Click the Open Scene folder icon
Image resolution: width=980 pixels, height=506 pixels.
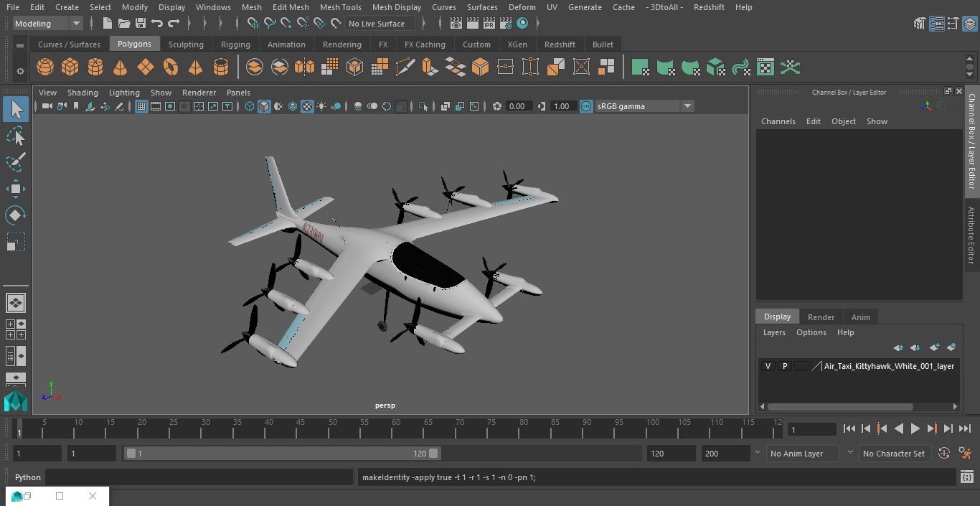pos(124,24)
